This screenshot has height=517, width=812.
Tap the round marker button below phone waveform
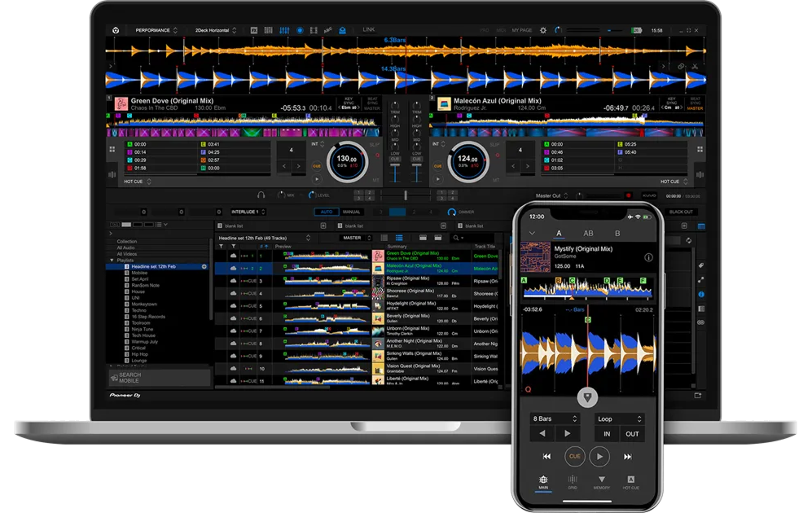click(x=587, y=397)
